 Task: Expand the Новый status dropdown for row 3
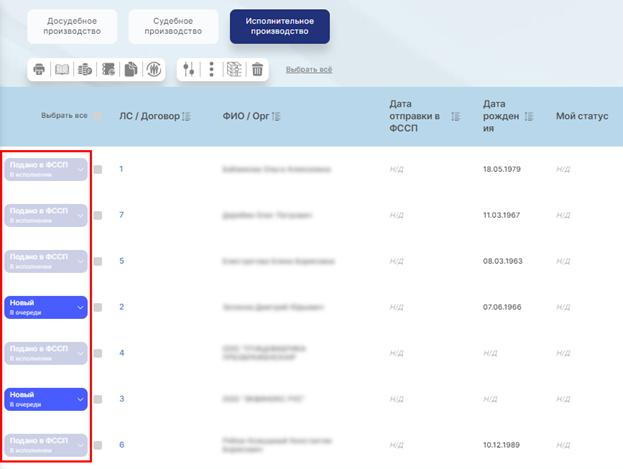pos(81,399)
